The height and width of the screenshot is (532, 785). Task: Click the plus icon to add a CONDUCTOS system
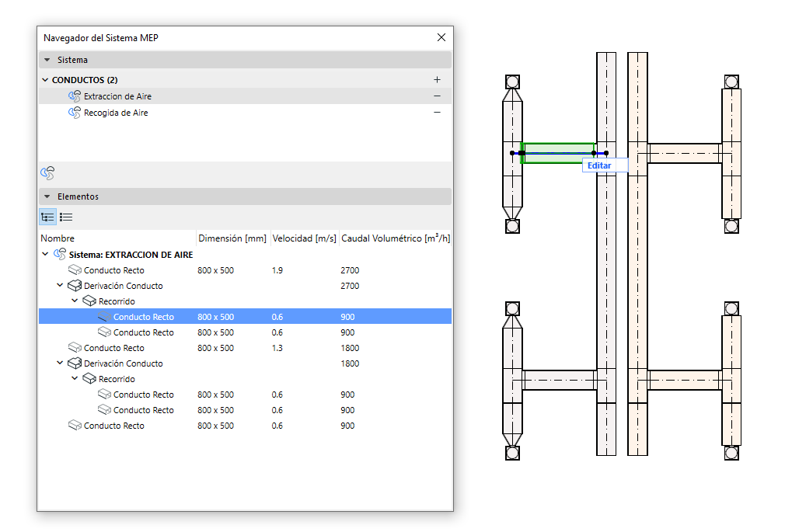pos(437,80)
